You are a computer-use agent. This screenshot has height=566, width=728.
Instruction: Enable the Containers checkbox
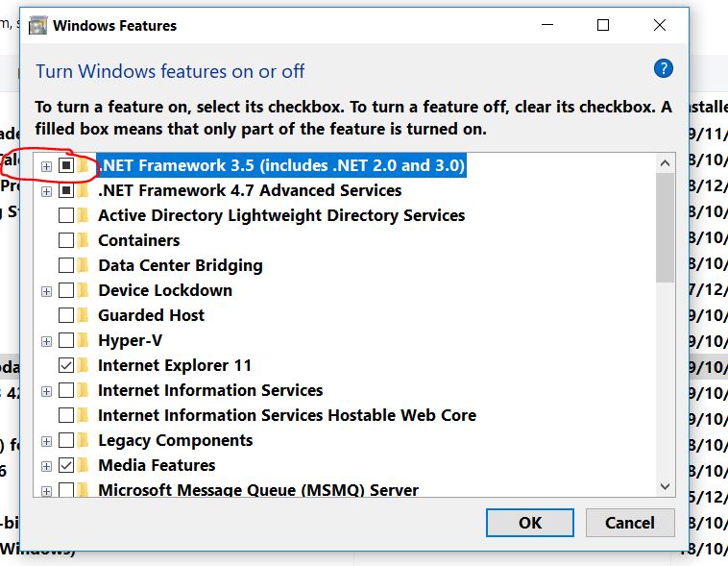(66, 240)
